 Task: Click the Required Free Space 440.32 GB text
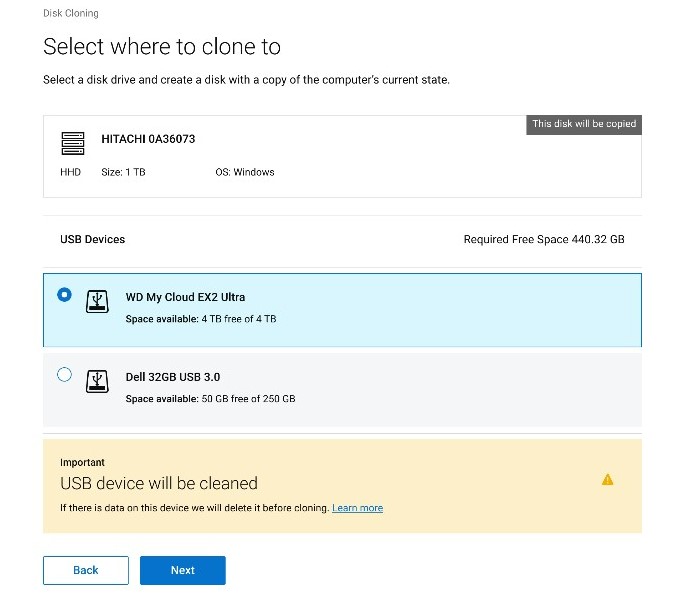[543, 240]
